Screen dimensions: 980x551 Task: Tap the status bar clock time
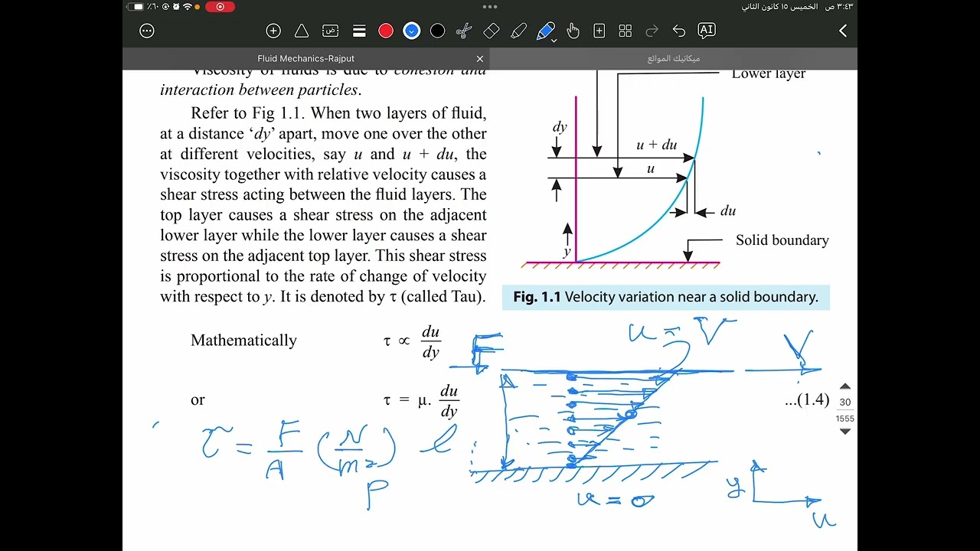pos(838,7)
